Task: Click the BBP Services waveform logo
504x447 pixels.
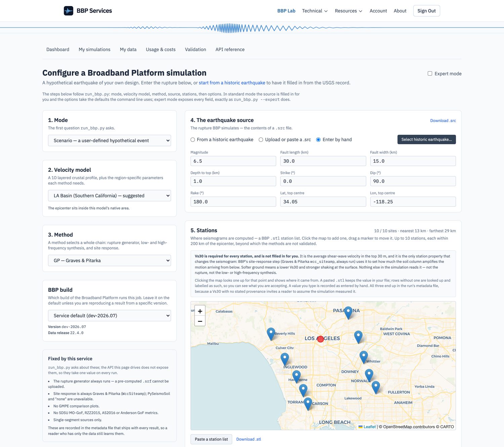Action: click(69, 11)
